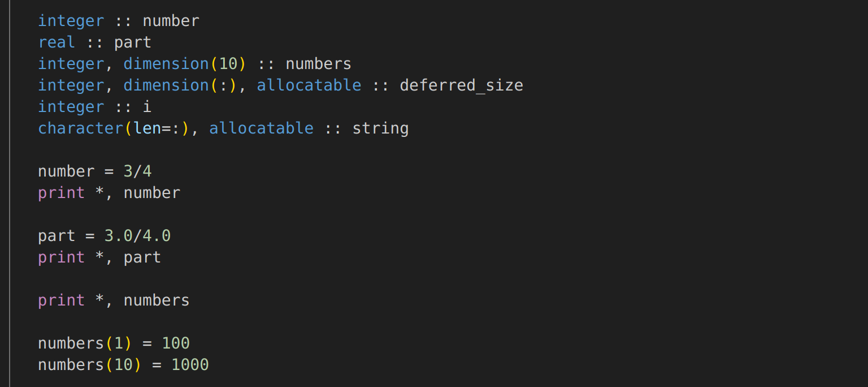Click 'len=:' inside character parentheses
The height and width of the screenshot is (387, 868).
(157, 128)
